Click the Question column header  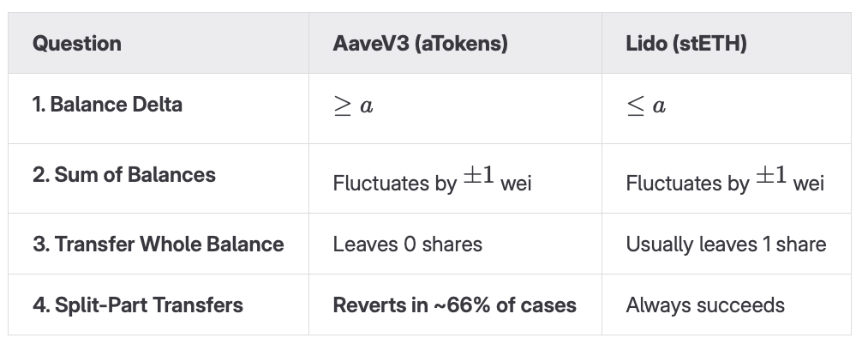[x=77, y=43]
